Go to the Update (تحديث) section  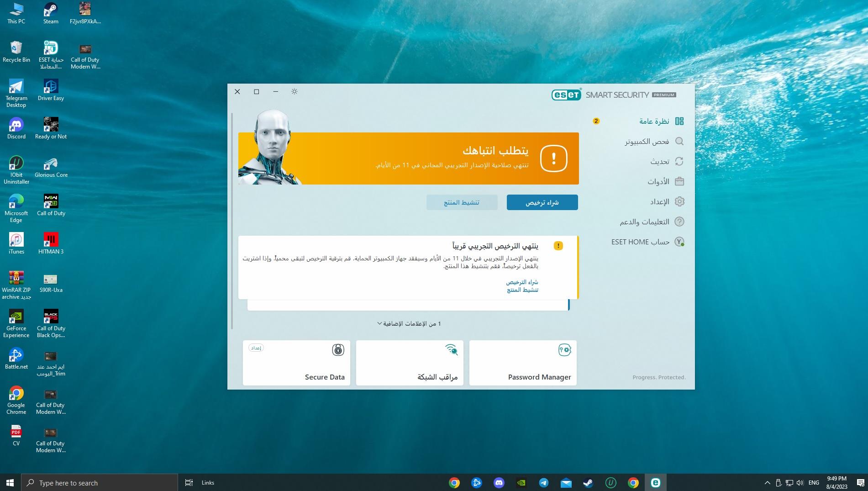(x=667, y=161)
